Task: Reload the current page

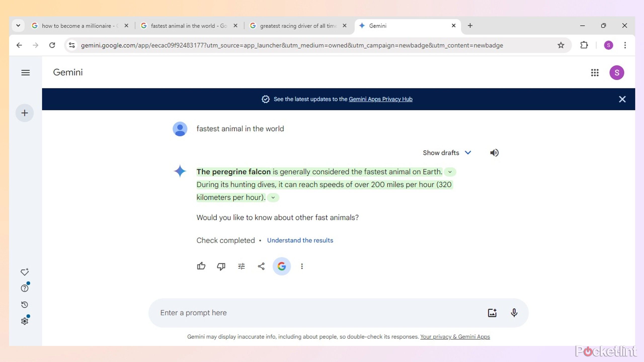Action: [52, 45]
